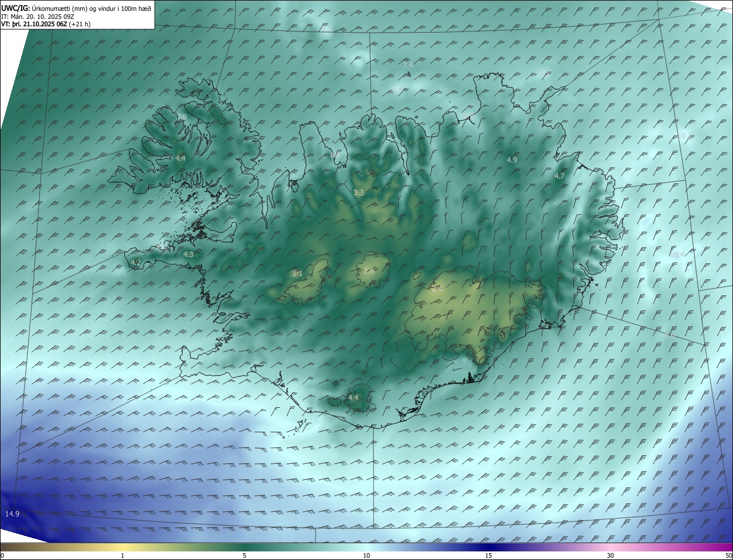This screenshot has height=560, width=733.
Task: Click the 4.9 value in northeast Iceland
Action: pyautogui.click(x=512, y=160)
